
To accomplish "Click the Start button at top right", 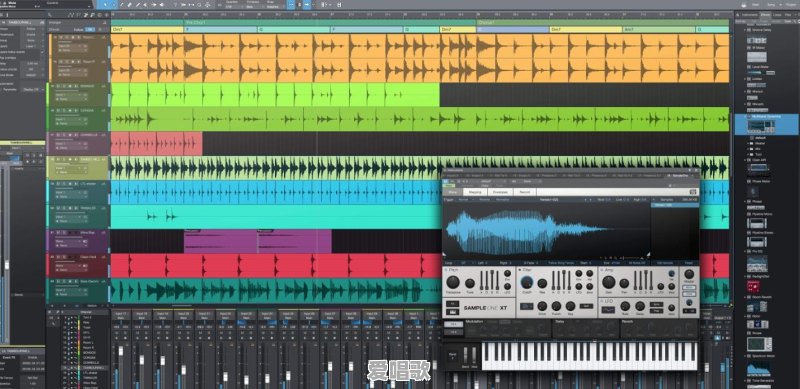I will [x=756, y=5].
